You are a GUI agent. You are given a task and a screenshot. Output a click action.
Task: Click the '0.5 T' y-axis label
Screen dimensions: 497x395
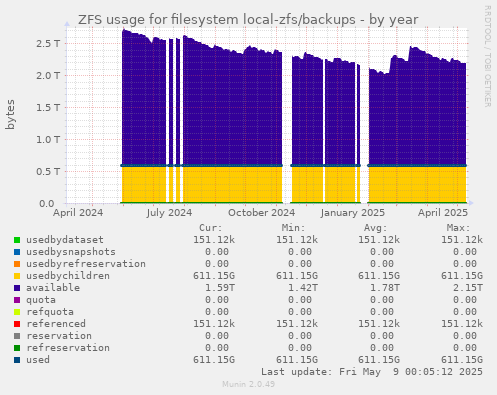pyautogui.click(x=47, y=171)
